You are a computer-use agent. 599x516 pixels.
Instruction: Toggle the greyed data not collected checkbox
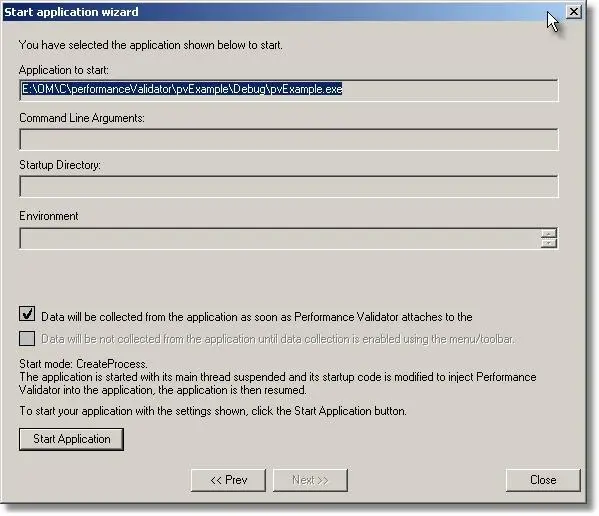[27, 338]
